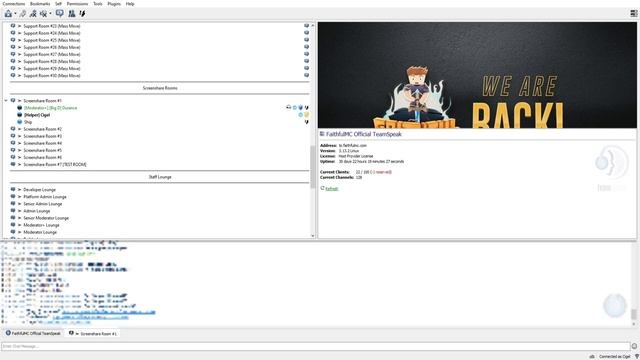
Task: Click the headset badge icon on the [Moderator+] row
Action: 289,107
